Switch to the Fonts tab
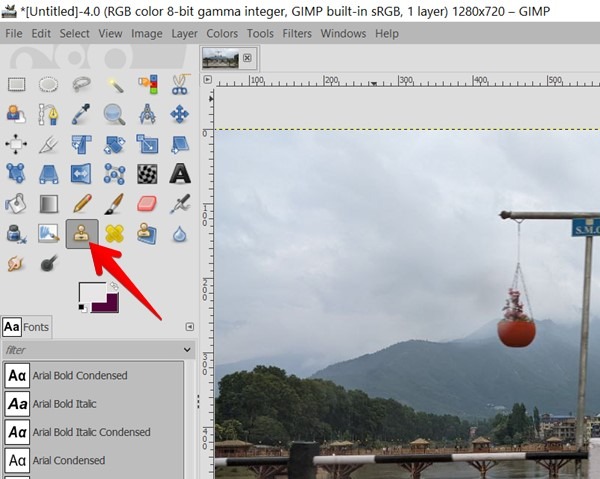600x479 pixels. pos(26,327)
